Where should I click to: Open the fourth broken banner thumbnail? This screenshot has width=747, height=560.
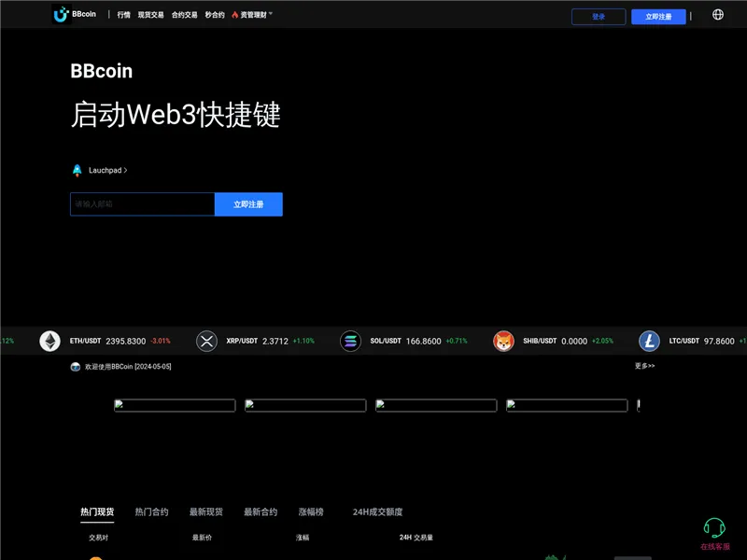click(x=567, y=405)
